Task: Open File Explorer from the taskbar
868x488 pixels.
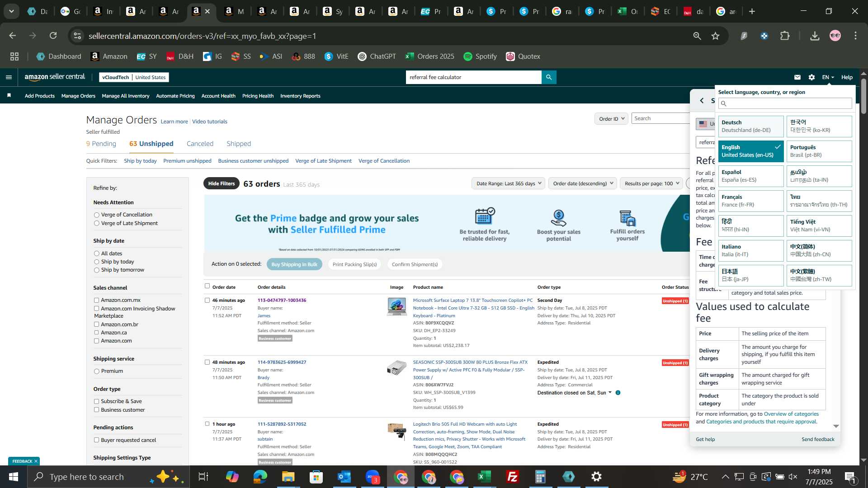Action: pos(288,477)
